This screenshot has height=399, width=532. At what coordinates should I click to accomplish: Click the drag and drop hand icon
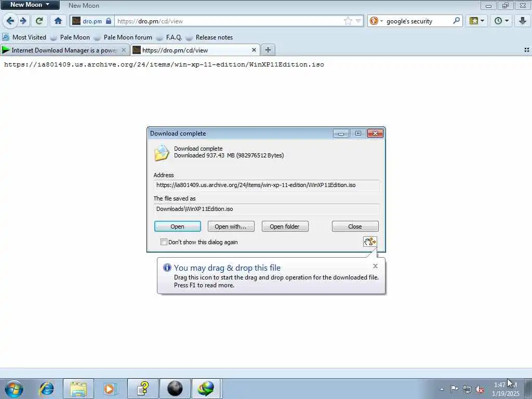click(x=370, y=242)
